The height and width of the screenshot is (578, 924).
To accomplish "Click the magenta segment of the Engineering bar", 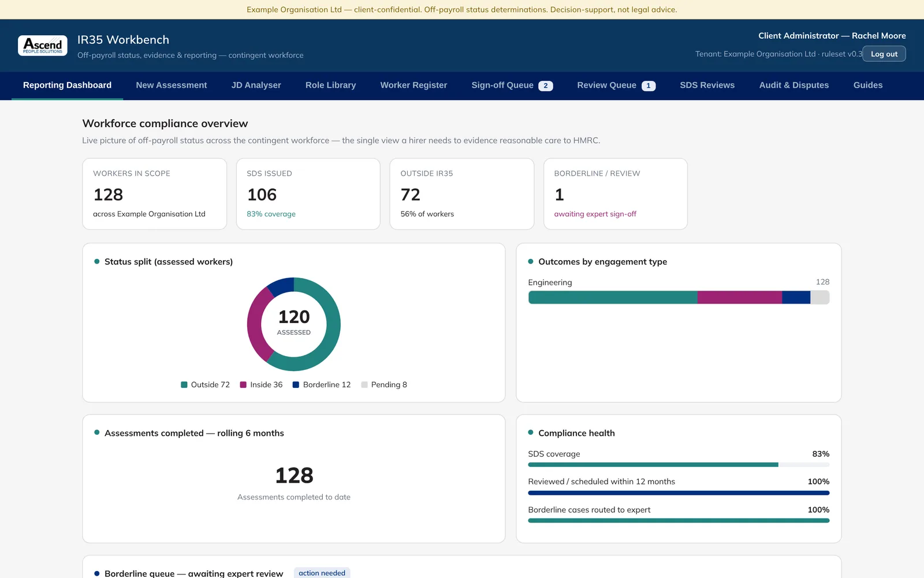I will tap(740, 298).
